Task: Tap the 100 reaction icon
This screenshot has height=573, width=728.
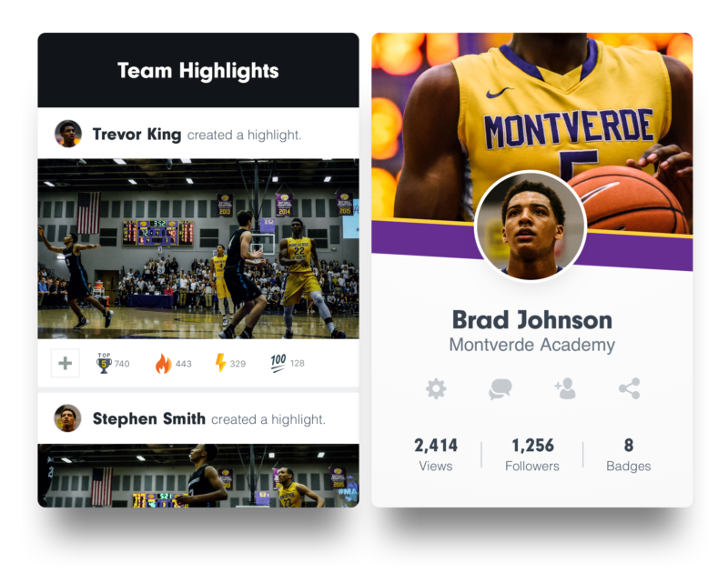Action: tap(278, 363)
